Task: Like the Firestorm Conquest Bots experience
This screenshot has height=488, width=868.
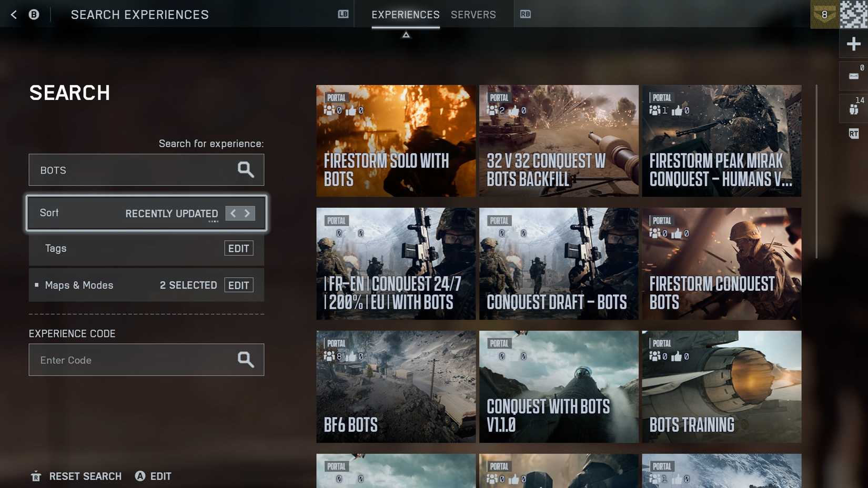Action: click(x=678, y=233)
